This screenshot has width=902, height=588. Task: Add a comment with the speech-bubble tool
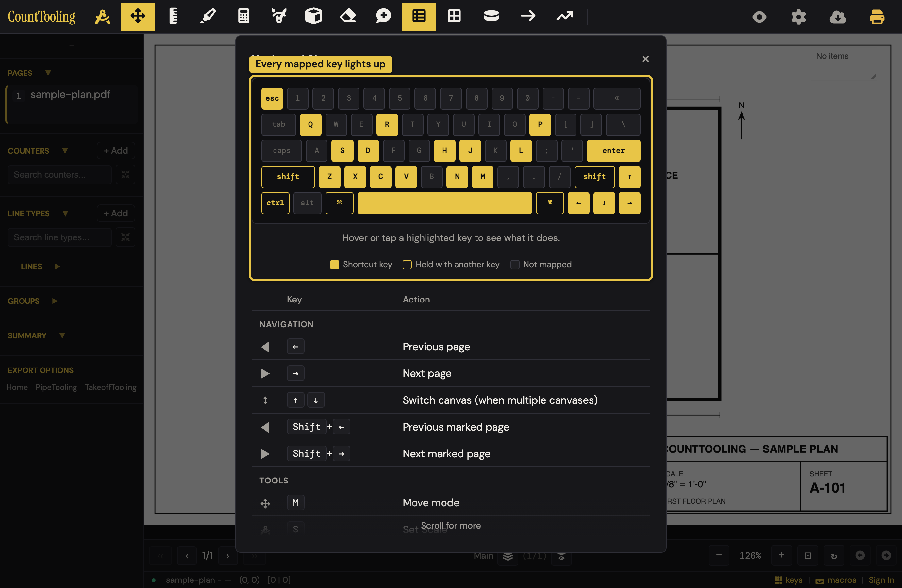383,17
